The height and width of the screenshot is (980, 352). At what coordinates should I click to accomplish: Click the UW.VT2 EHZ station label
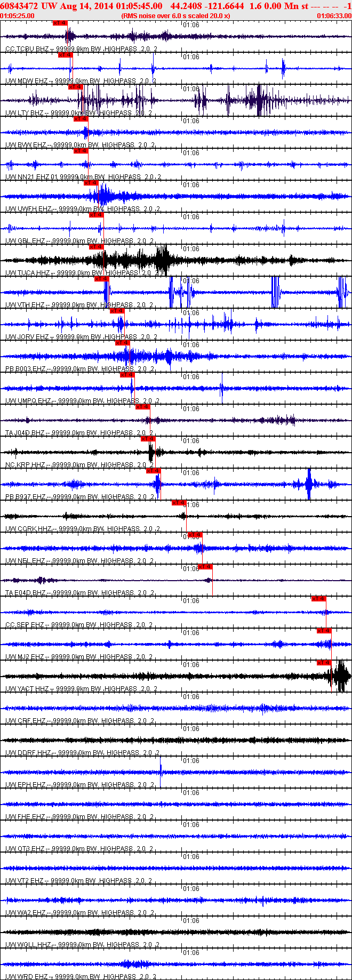(25, 881)
